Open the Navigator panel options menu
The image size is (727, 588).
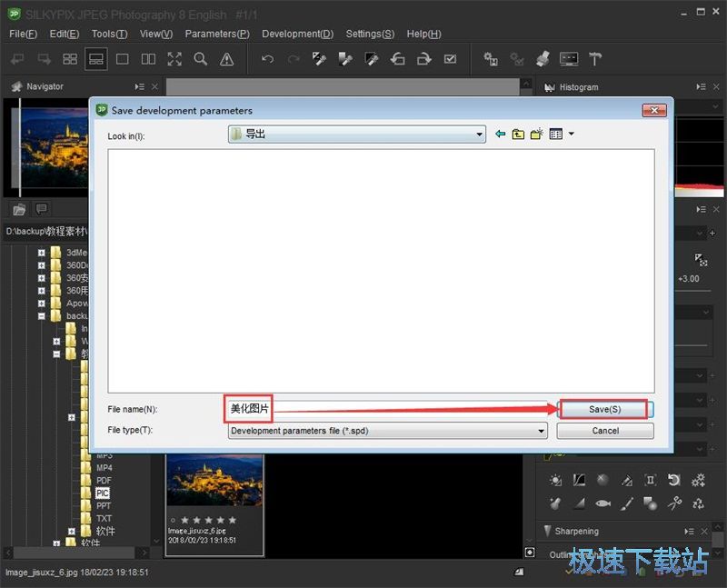click(x=140, y=86)
